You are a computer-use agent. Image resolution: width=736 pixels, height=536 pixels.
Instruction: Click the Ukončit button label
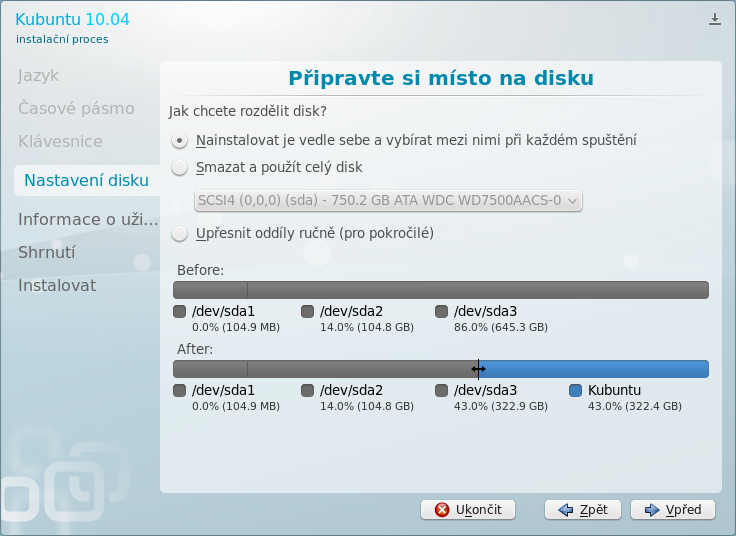[479, 510]
